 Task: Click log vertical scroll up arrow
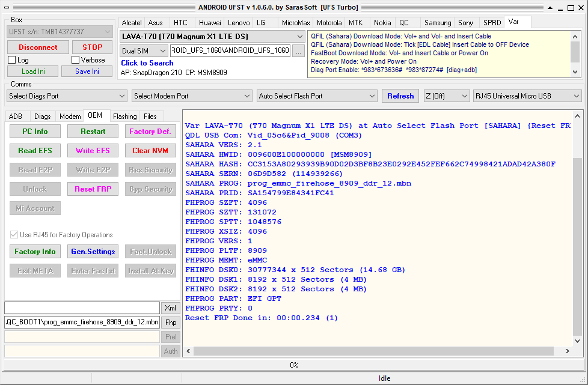(x=578, y=116)
